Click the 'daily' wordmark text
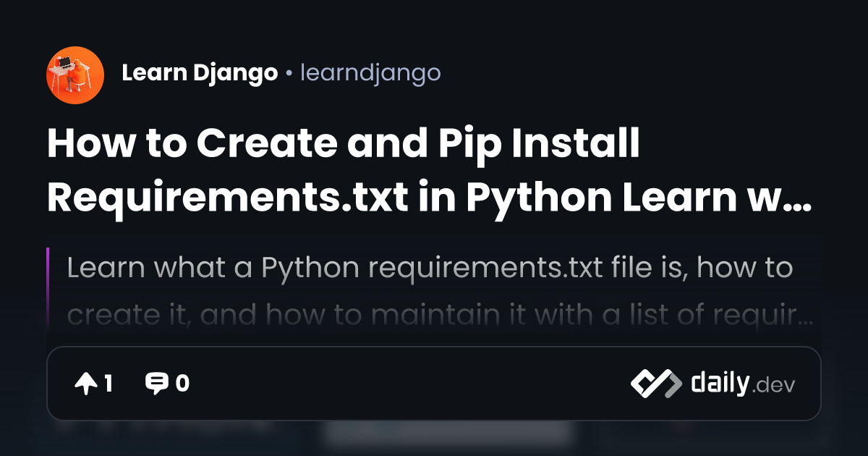The image size is (868, 456). click(719, 384)
